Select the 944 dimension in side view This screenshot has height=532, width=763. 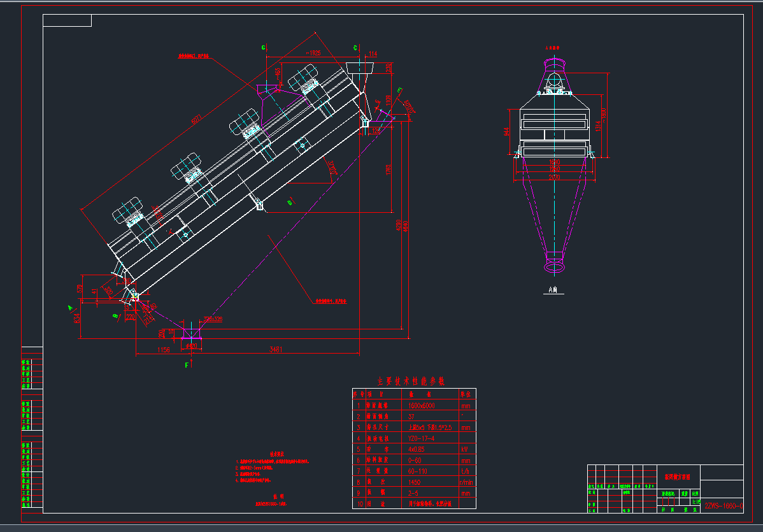click(x=507, y=131)
